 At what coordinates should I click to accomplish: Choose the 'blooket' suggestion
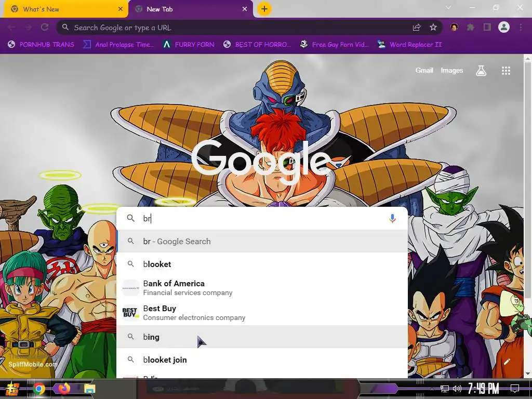[262, 264]
